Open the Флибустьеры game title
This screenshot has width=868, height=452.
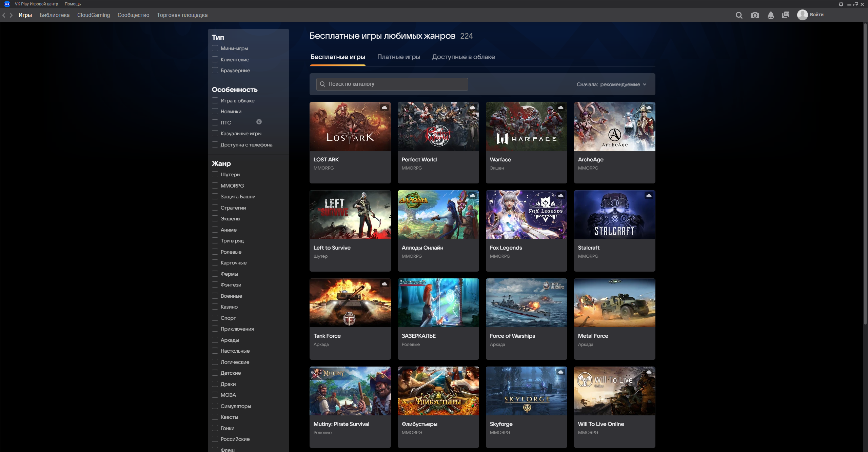coord(419,424)
